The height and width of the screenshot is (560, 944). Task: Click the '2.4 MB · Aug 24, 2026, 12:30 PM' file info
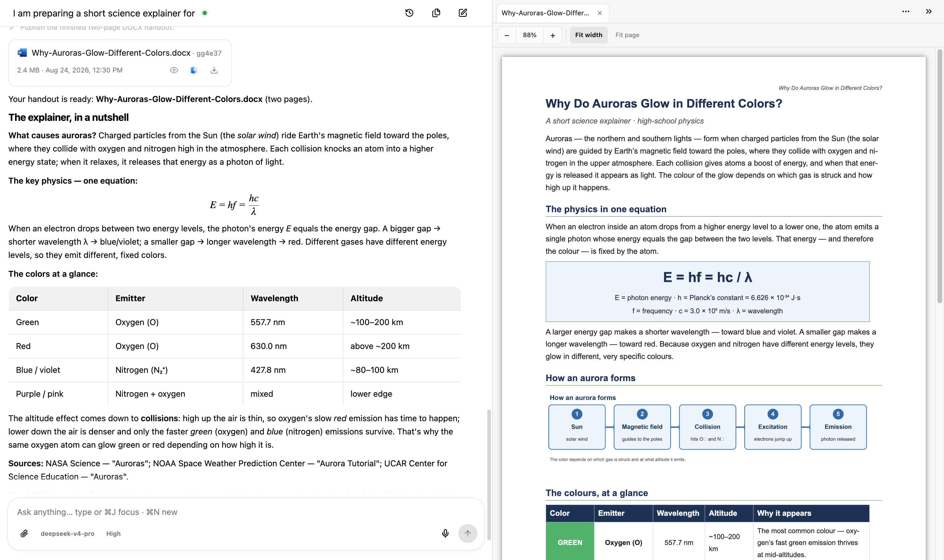point(70,70)
